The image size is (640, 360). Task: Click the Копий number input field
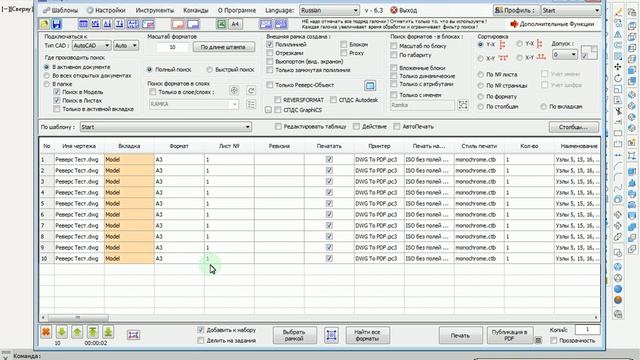pos(587,329)
